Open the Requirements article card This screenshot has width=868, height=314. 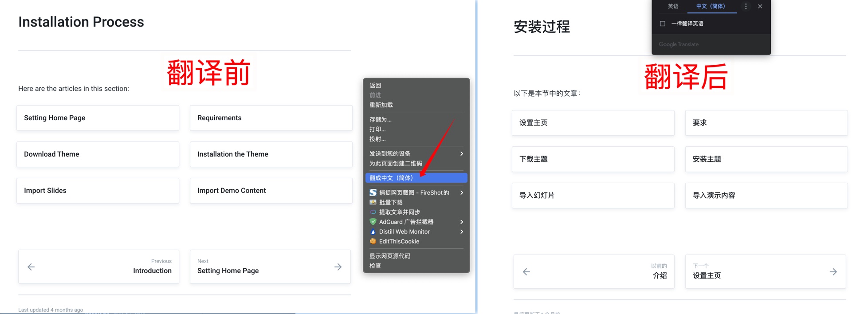click(271, 118)
